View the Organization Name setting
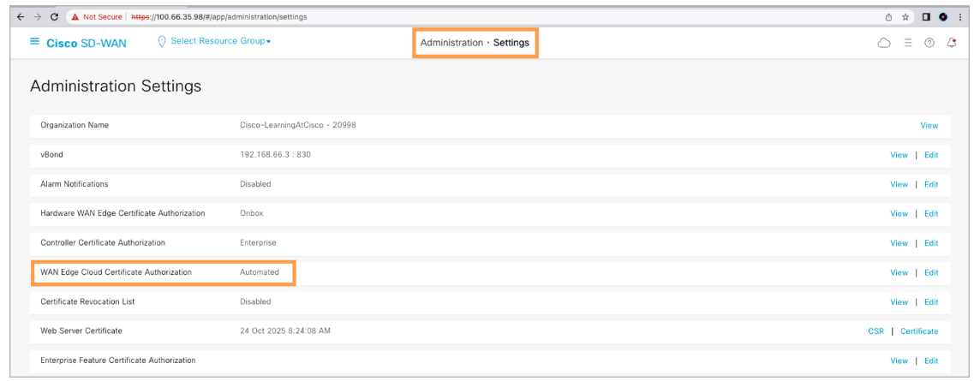This screenshot has height=381, width=980. (x=929, y=126)
